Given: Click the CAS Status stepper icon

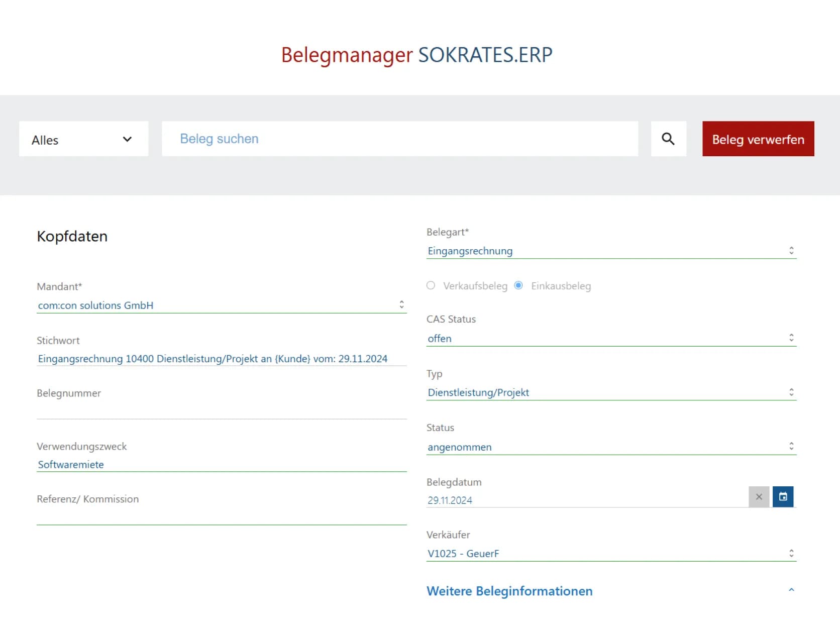Looking at the screenshot, I should point(791,338).
